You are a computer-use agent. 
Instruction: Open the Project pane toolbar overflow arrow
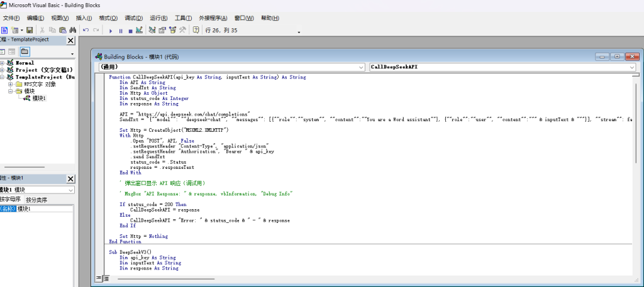[72, 54]
